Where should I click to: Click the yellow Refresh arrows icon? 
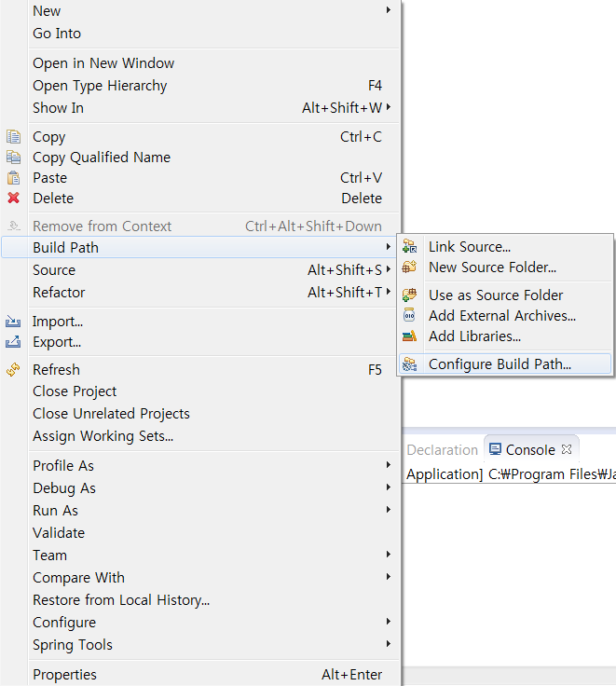[x=13, y=369]
